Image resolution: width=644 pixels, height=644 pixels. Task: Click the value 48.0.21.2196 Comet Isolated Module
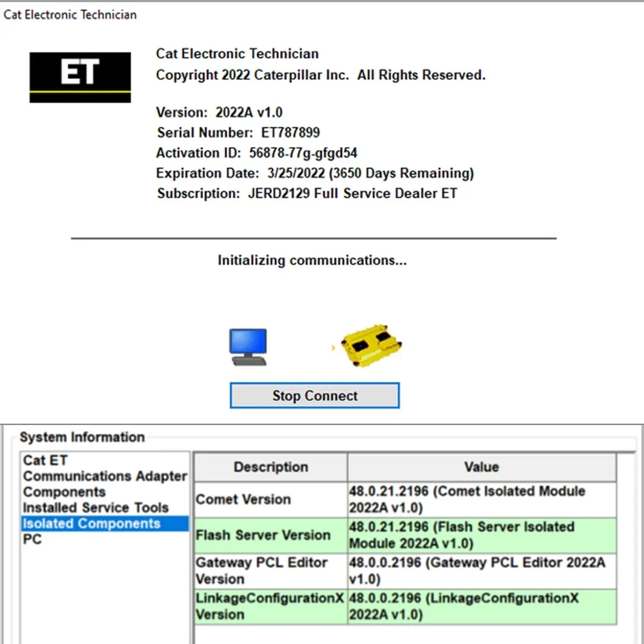(x=482, y=500)
